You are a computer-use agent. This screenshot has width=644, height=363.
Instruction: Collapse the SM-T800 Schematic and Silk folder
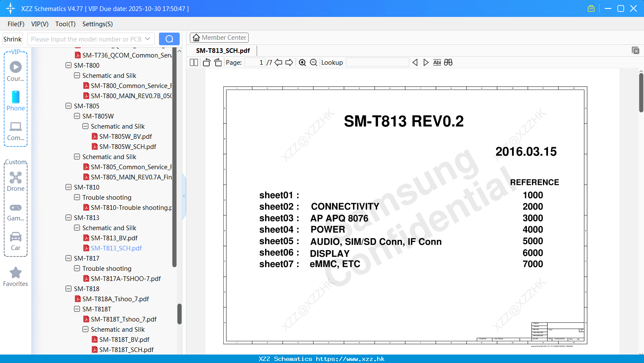[x=77, y=75]
